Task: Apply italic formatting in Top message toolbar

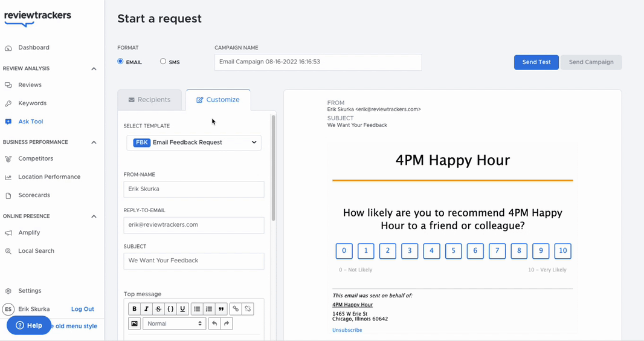Action: pos(146,309)
